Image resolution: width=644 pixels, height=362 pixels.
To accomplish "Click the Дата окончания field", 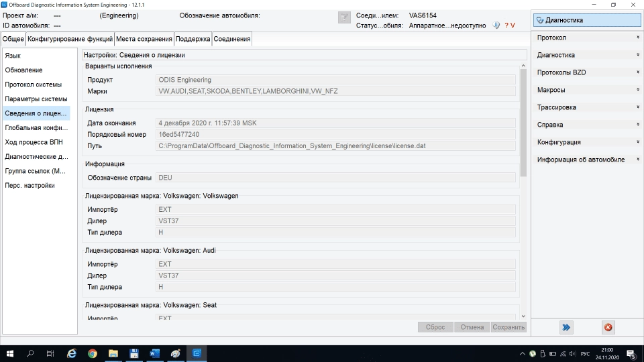I will coord(335,123).
